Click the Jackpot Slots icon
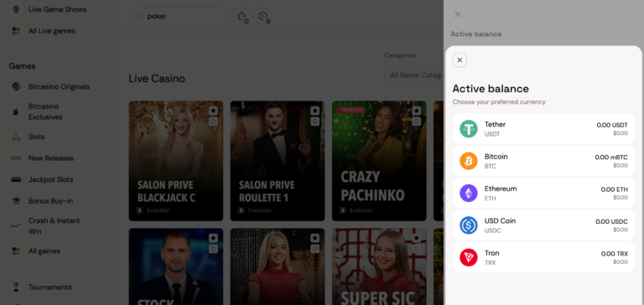Viewport: 644px width, 305px height. coord(16,179)
